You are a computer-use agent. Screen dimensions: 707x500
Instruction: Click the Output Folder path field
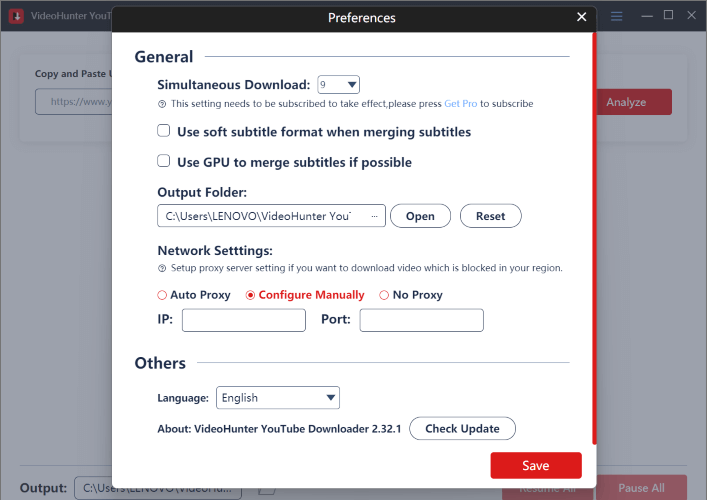coord(271,216)
